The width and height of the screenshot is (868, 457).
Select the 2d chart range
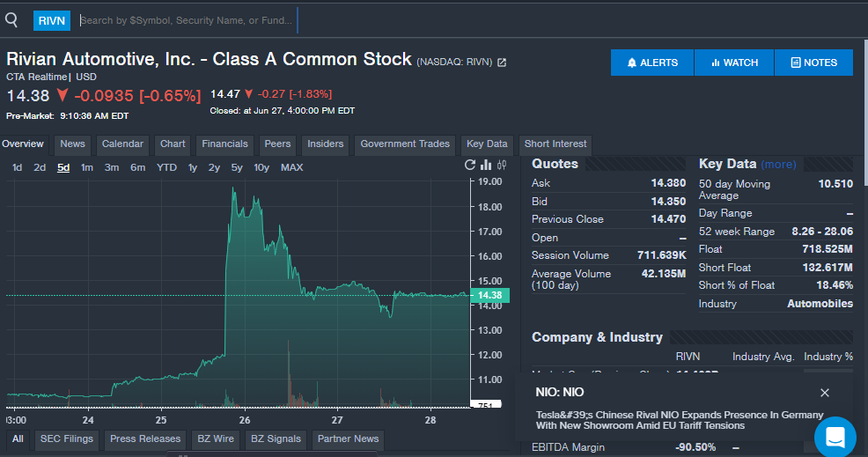click(40, 167)
